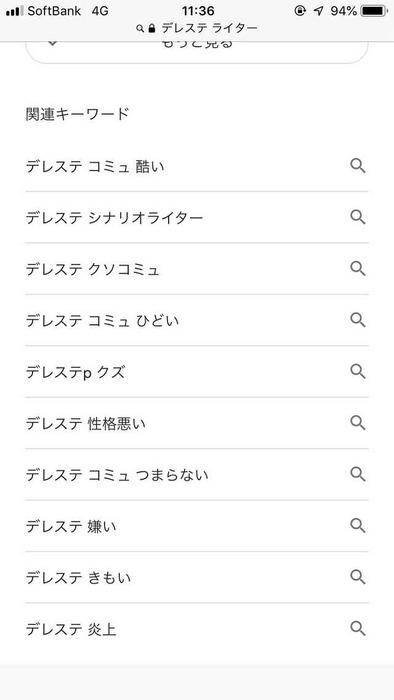Viewport: 394px width, 700px height.
Task: Tap the デレステ ライター address bar
Action: coord(197,29)
